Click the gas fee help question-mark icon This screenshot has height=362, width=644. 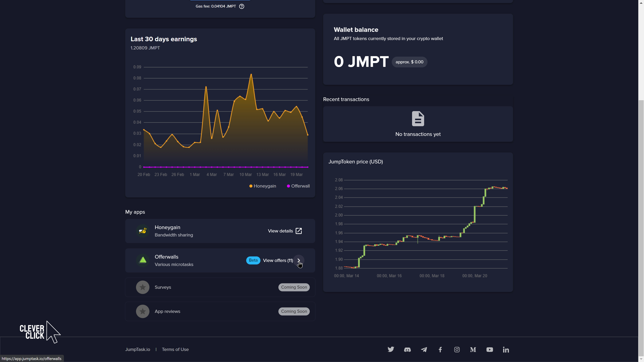pyautogui.click(x=241, y=7)
